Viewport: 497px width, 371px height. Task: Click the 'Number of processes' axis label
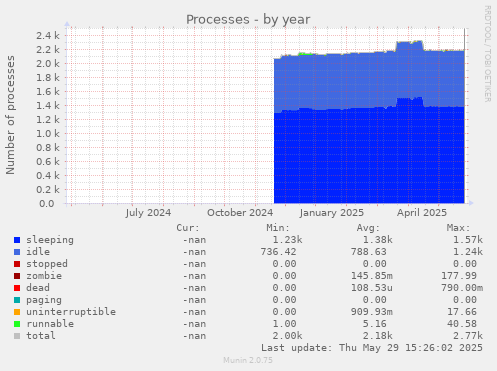tap(10, 115)
